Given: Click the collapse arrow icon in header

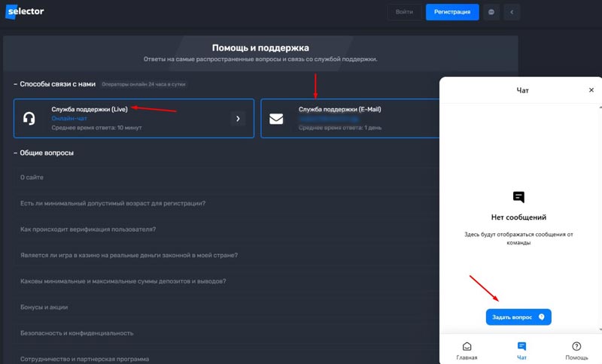Looking at the screenshot, I should pos(512,12).
